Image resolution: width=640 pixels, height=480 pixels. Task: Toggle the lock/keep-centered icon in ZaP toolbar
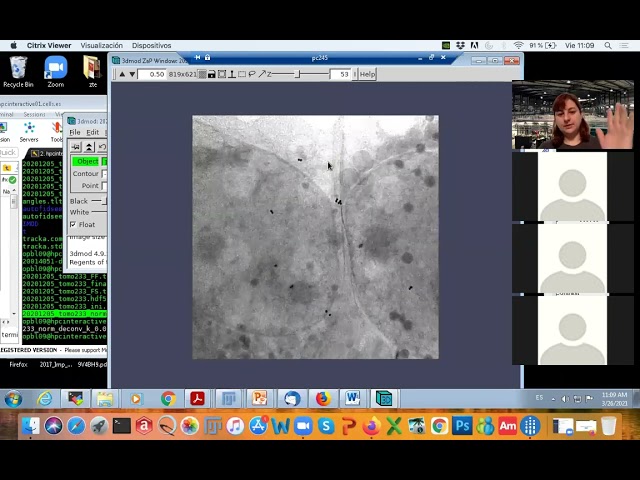coord(211,74)
